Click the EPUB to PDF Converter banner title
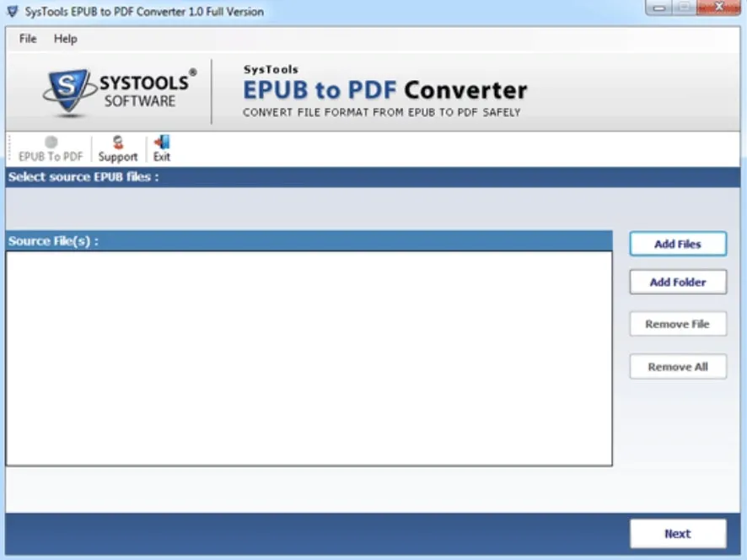 384,89
